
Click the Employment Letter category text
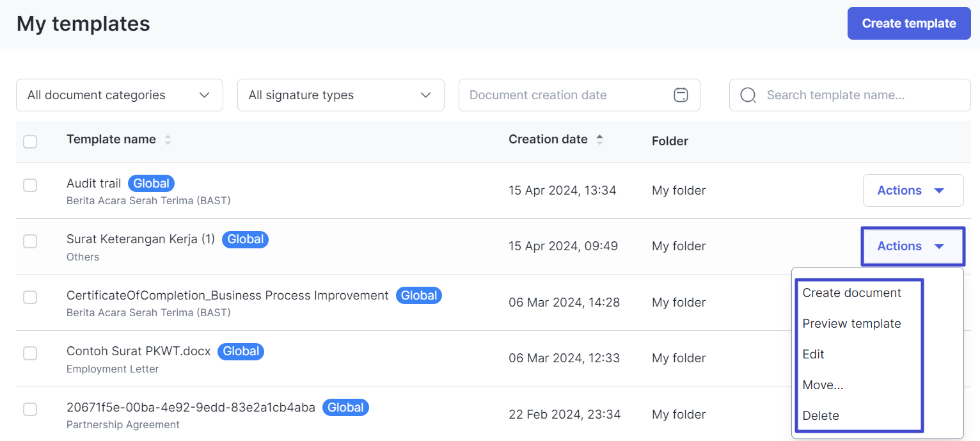(113, 369)
